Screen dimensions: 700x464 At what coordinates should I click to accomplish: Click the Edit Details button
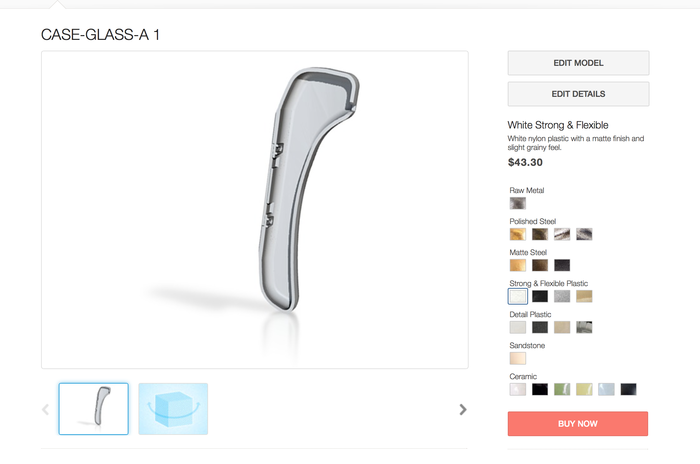[x=578, y=94]
